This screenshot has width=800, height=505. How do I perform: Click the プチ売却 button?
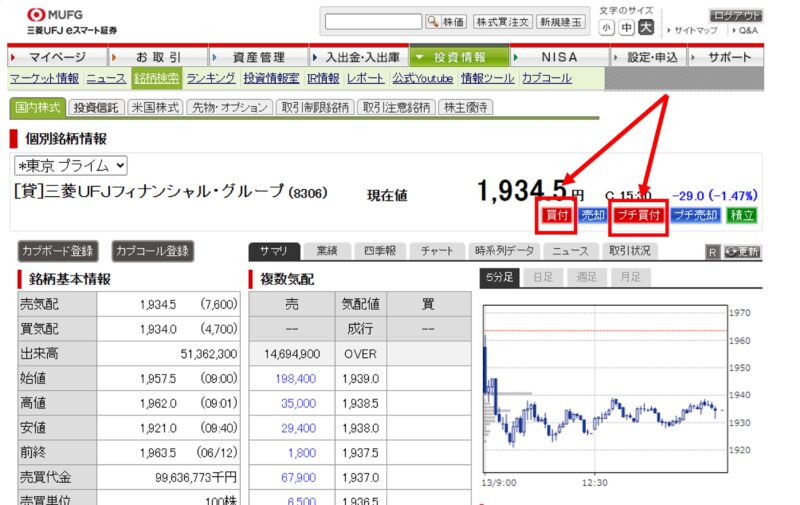[x=695, y=215]
